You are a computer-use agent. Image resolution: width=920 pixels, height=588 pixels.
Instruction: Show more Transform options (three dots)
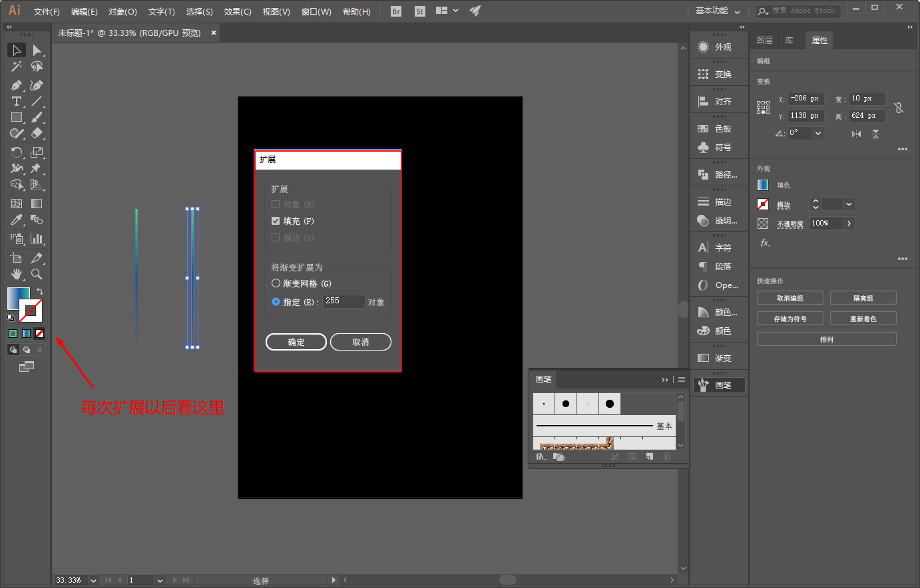coord(903,149)
